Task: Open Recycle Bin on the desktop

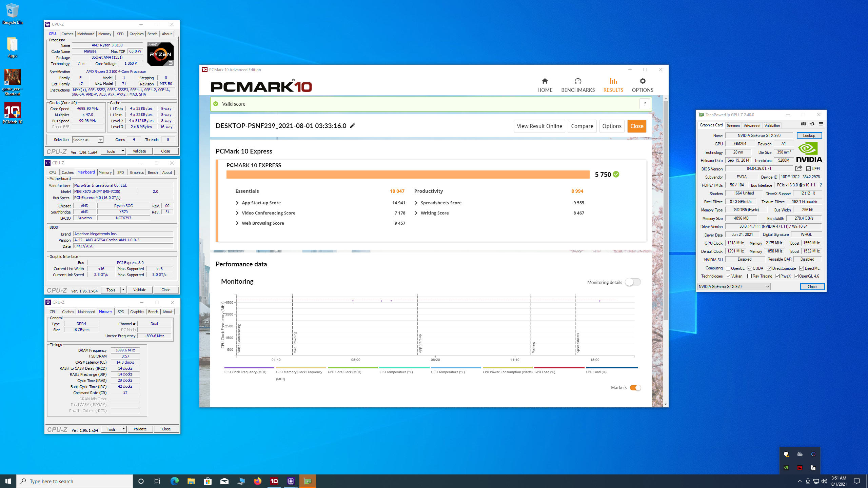Action: (13, 14)
